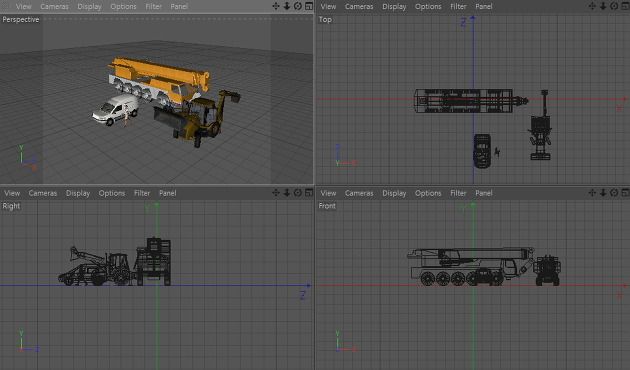Click the Top viewport move camera icon

pyautogui.click(x=592, y=6)
